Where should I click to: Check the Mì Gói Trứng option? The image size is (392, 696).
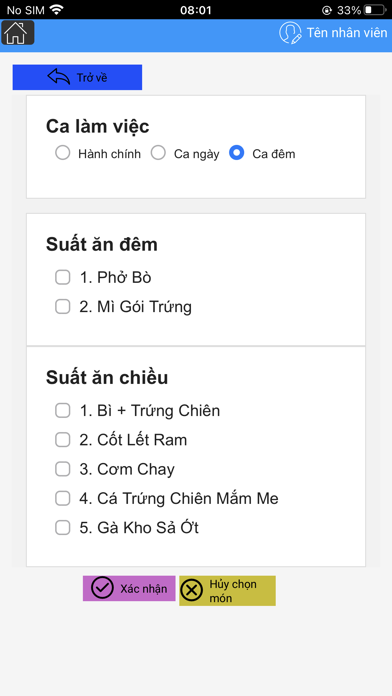point(63,307)
